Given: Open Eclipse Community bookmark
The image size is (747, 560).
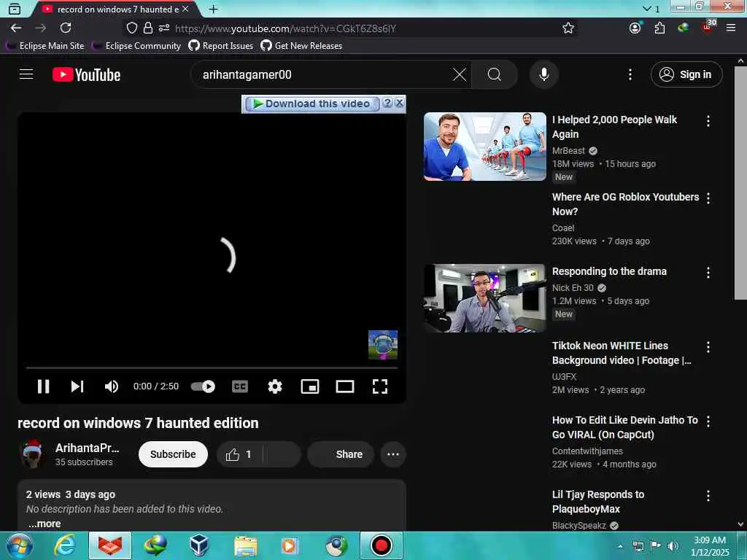Looking at the screenshot, I should click(x=136, y=46).
